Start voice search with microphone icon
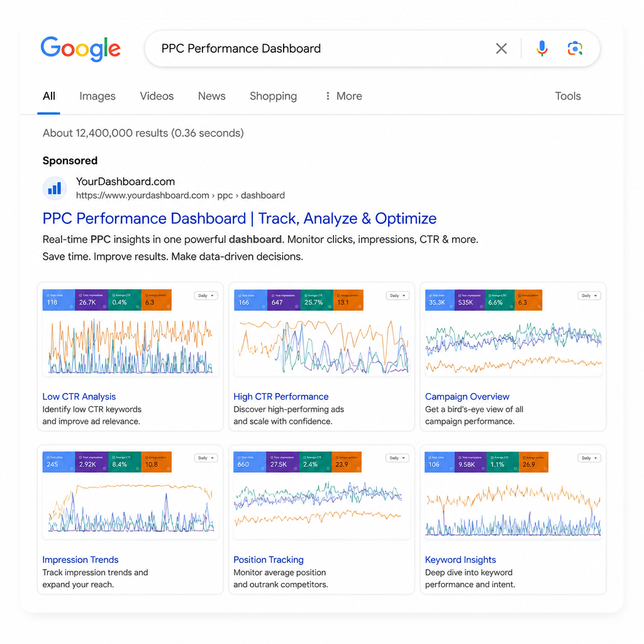 pos(541,48)
